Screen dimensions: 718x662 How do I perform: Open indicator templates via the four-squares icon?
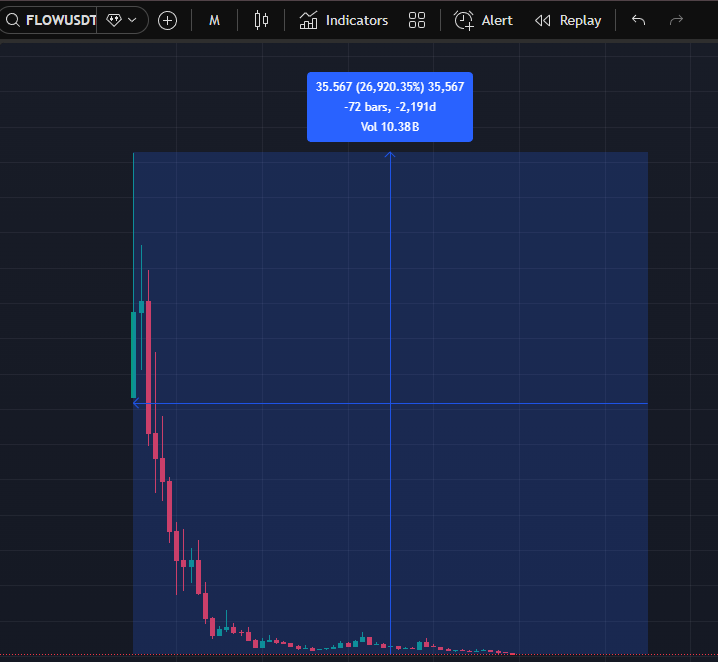point(417,21)
